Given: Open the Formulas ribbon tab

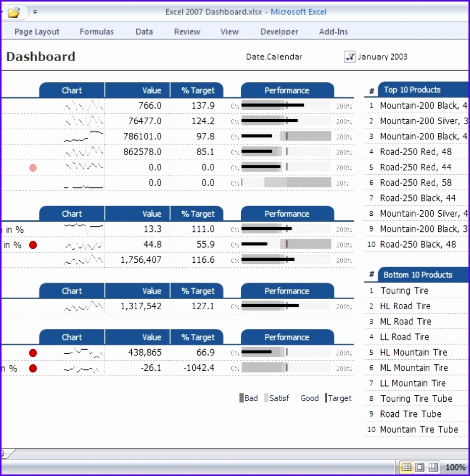Looking at the screenshot, I should click(97, 31).
